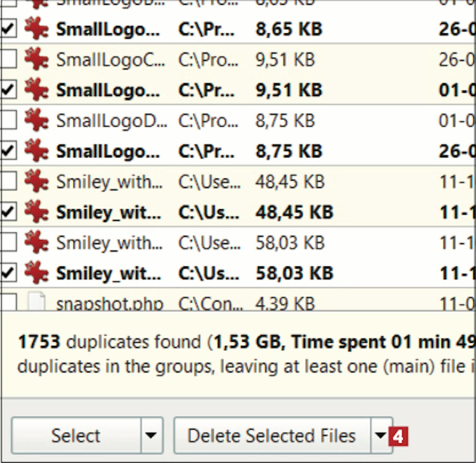Uncheck the bold Smiley_wit 48,45 KB checkbox
Image resolution: width=476 pixels, height=463 pixels.
[x=8, y=212]
